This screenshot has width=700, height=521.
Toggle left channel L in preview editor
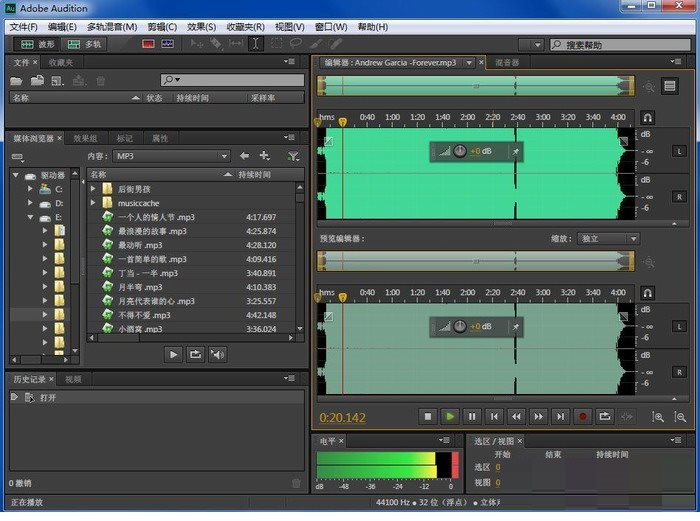click(679, 327)
